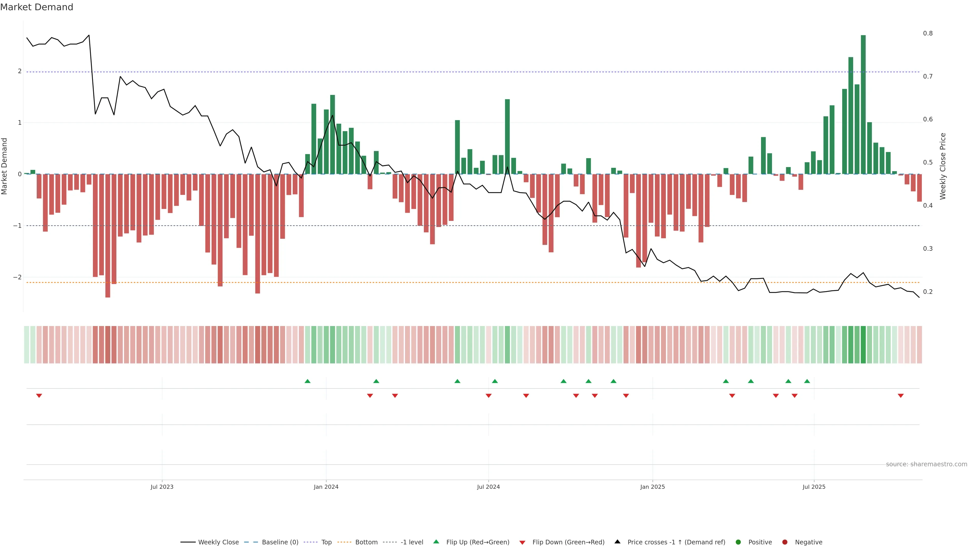980x551 pixels.
Task: Toggle the Top dotted line legend entry
Action: coord(326,542)
